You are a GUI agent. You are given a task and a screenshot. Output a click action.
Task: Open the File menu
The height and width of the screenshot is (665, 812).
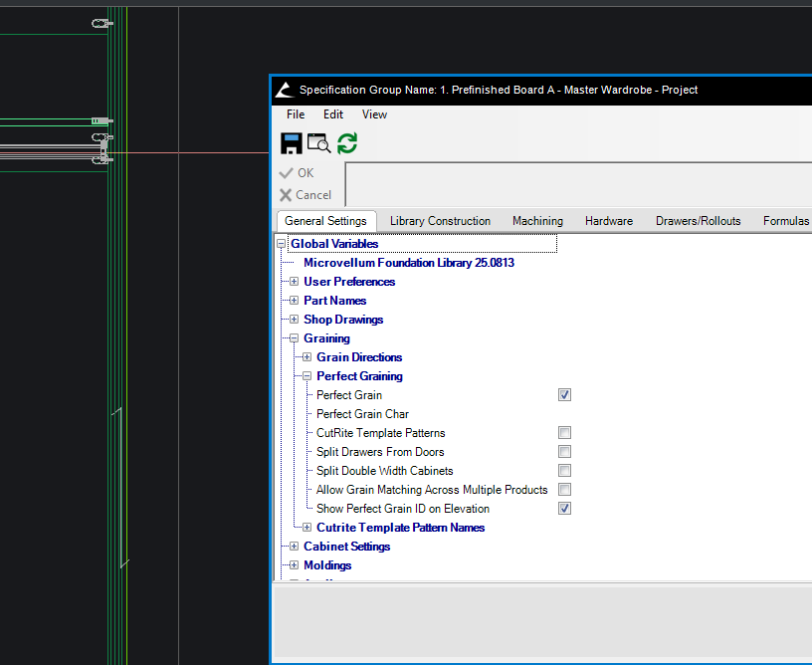click(296, 114)
